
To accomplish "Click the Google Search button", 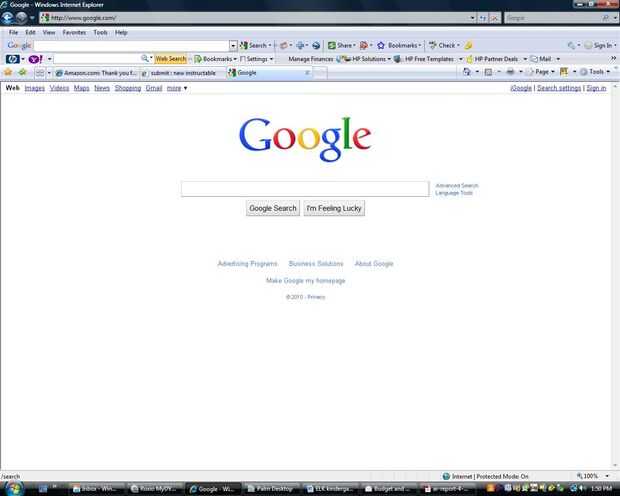I will (x=273, y=208).
